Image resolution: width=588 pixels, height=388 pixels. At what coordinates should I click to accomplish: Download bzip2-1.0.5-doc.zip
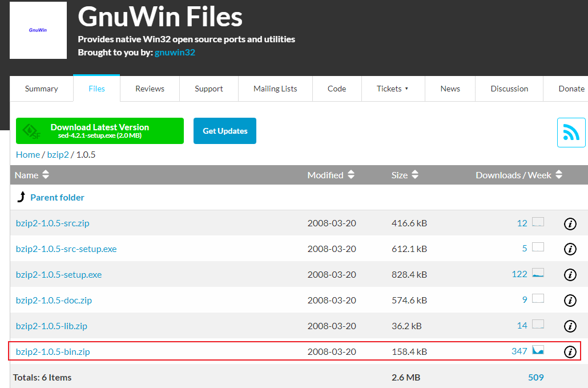pyautogui.click(x=54, y=300)
